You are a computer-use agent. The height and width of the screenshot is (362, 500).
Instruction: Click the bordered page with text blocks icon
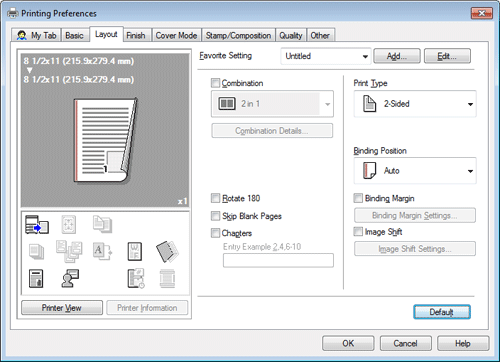coord(135,251)
